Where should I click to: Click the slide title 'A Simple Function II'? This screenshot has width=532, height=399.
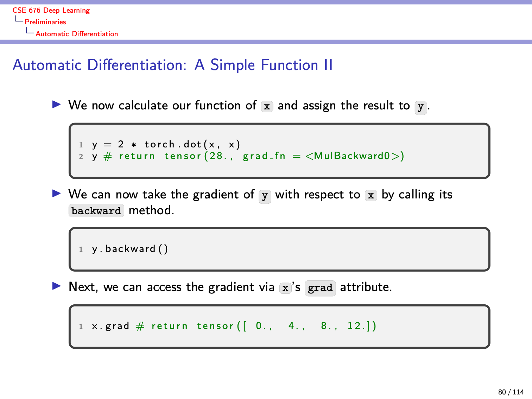(x=264, y=65)
